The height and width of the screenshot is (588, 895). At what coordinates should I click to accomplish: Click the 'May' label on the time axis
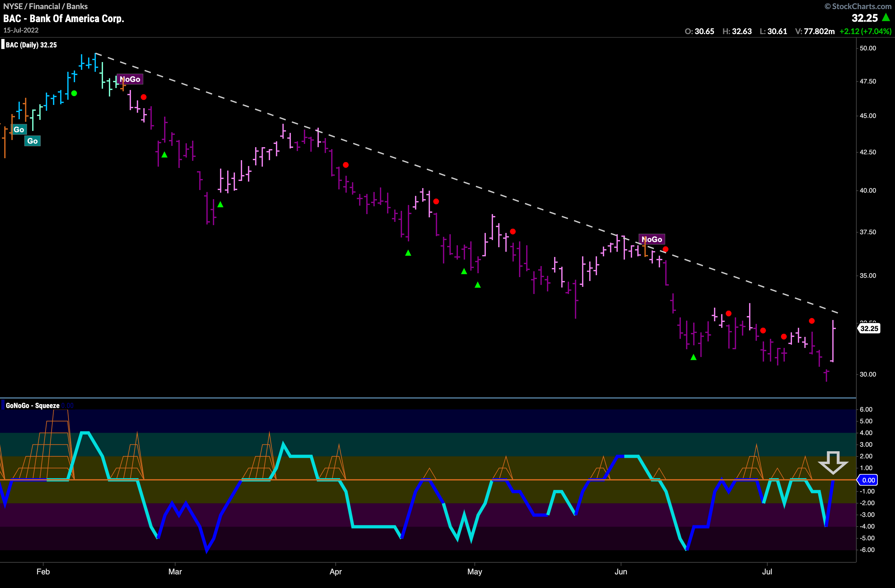[x=474, y=571]
